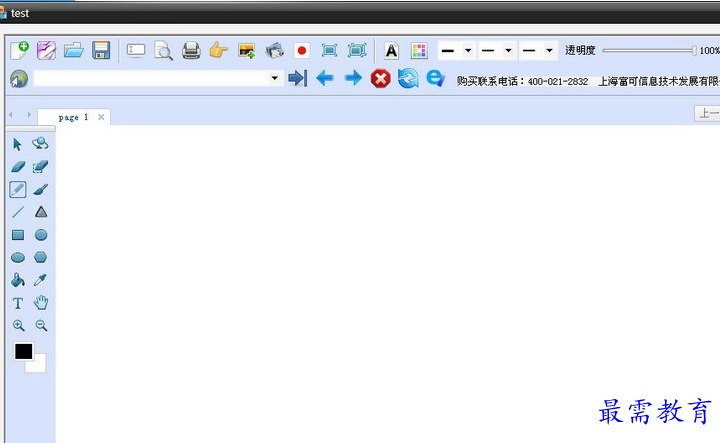Click the first screen capture frame icon
The height and width of the screenshot is (443, 720).
[329, 50]
